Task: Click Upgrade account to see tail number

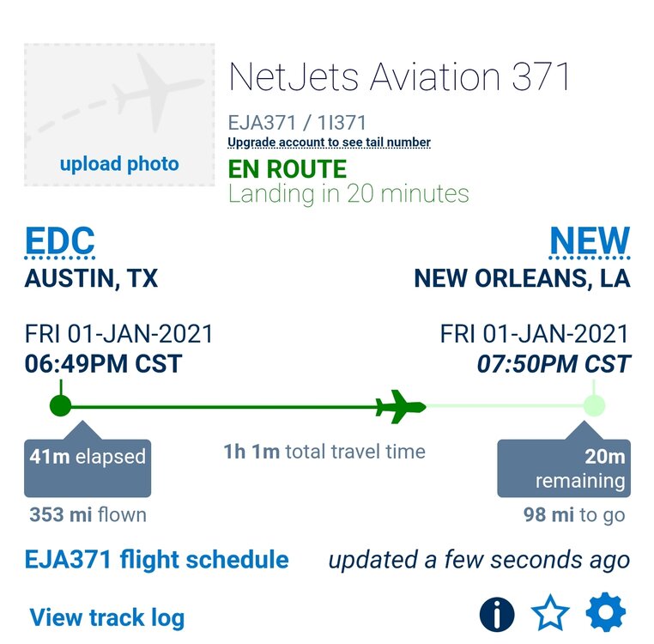Action: pyautogui.click(x=330, y=143)
